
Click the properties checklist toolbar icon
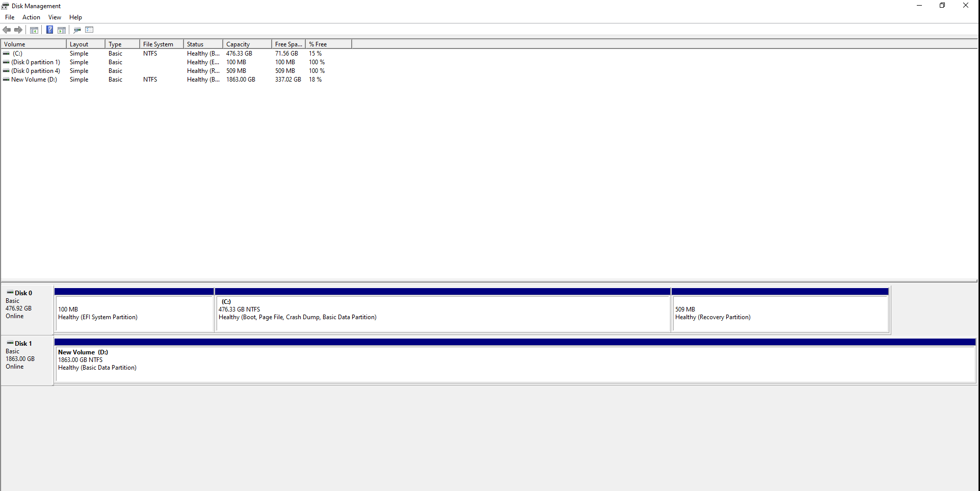89,30
